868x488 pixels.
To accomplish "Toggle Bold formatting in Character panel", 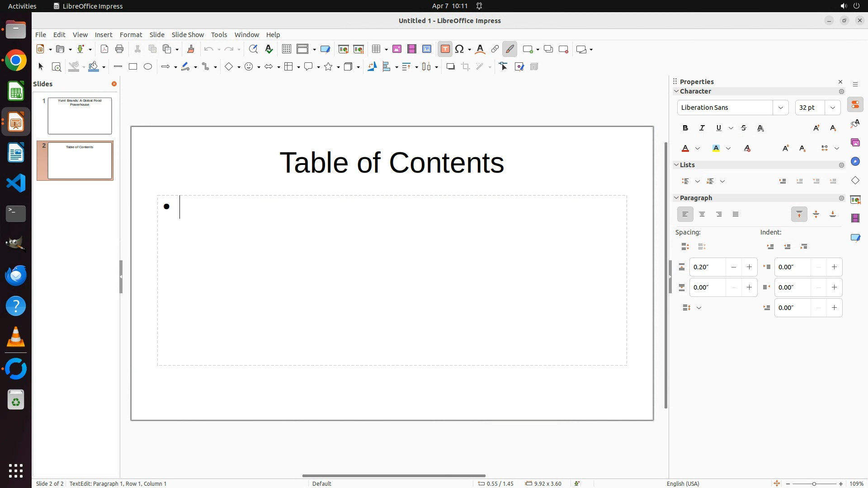I will [x=685, y=128].
